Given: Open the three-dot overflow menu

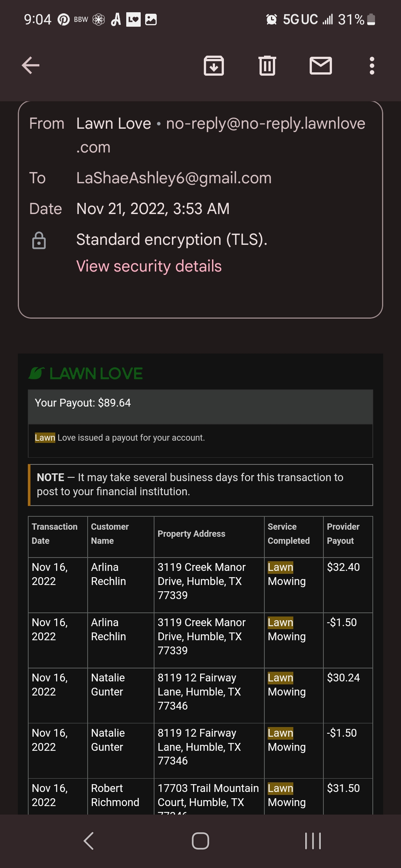Looking at the screenshot, I should tap(372, 66).
